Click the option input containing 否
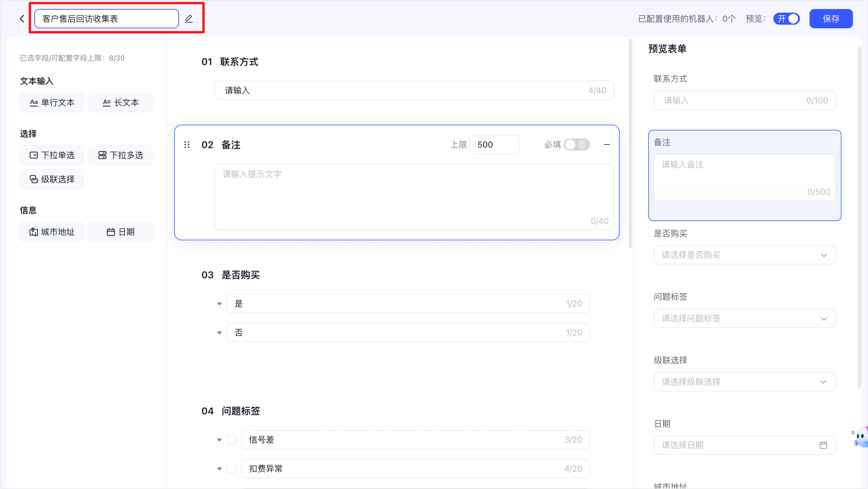 click(x=408, y=332)
